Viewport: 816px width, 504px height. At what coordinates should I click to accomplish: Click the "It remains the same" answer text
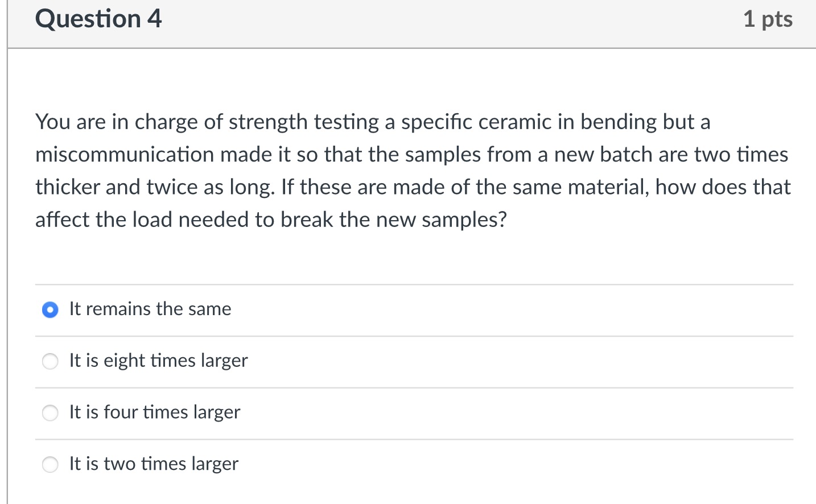coord(150,309)
